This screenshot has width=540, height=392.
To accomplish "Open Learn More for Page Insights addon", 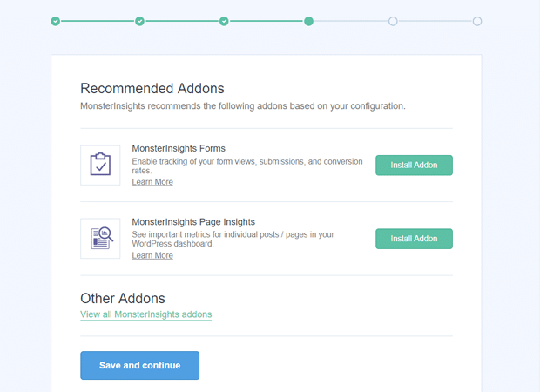I will pos(152,255).
